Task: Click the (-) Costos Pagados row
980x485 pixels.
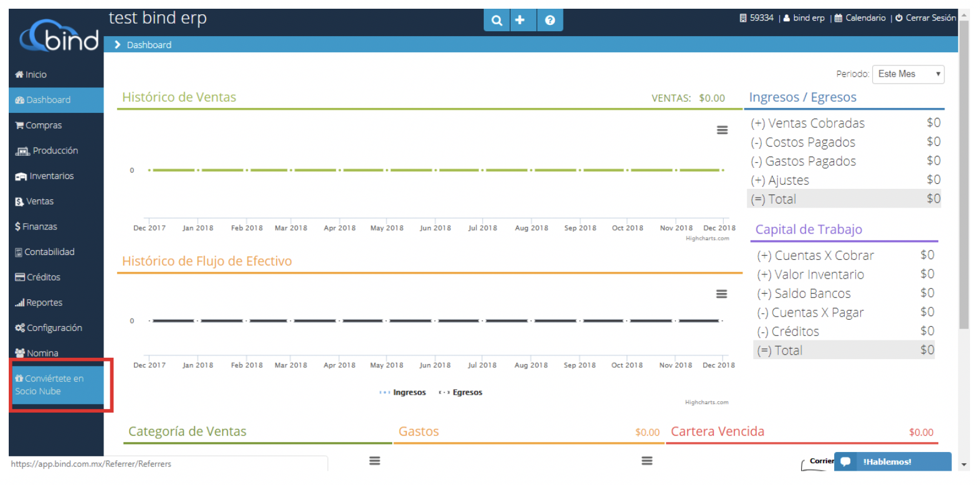Action: (x=845, y=142)
